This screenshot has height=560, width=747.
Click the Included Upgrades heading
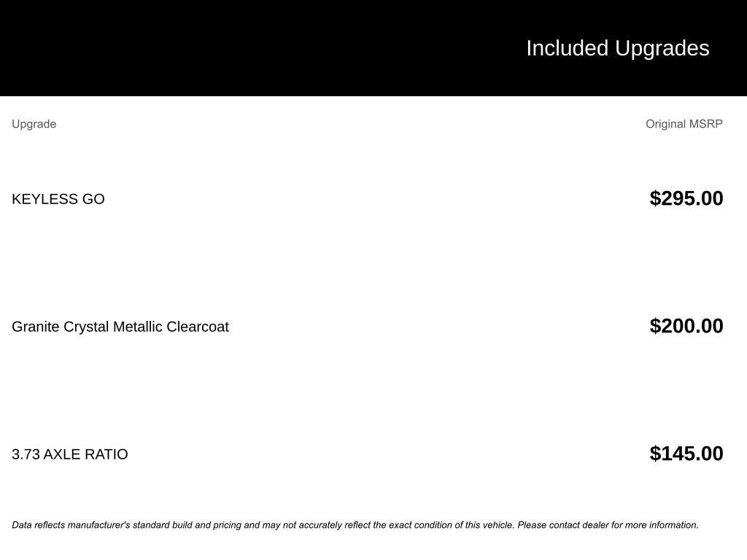pyautogui.click(x=617, y=48)
